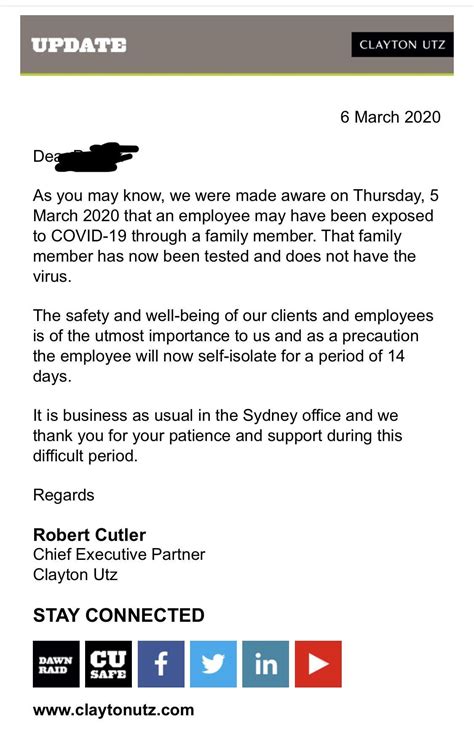Click the word COVID-19 in first paragraph
This screenshot has height=733, width=474.
pyautogui.click(x=89, y=236)
